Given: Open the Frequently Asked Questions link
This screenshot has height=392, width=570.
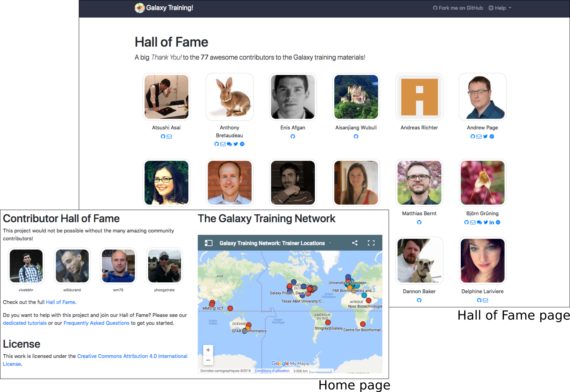Looking at the screenshot, I should click(96, 323).
